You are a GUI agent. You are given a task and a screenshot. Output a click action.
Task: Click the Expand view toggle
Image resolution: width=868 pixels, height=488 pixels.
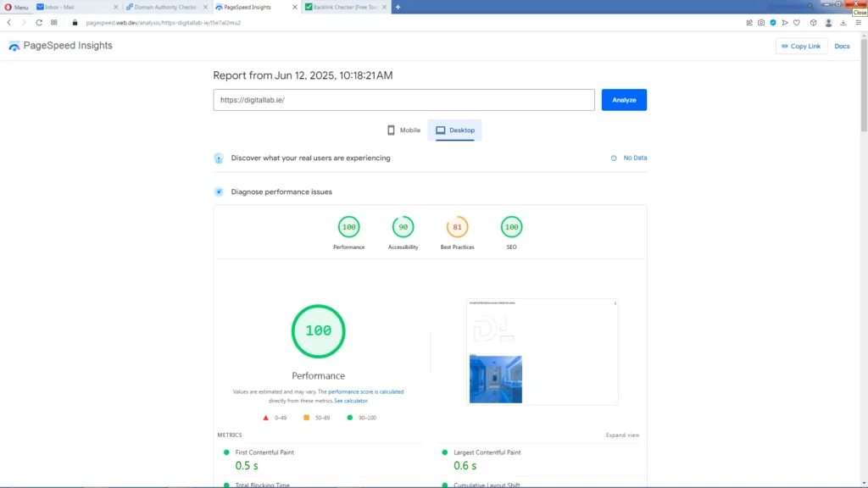(x=622, y=435)
